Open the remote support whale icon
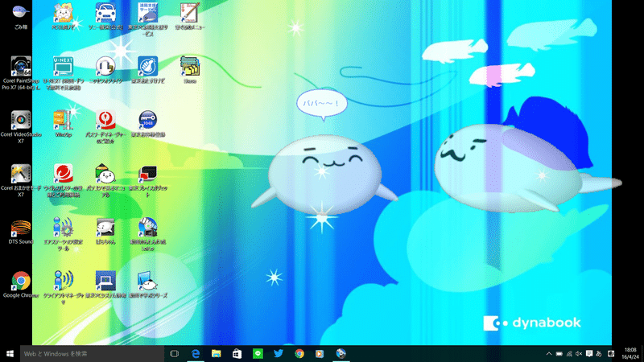The height and width of the screenshot is (362, 644). 148,13
